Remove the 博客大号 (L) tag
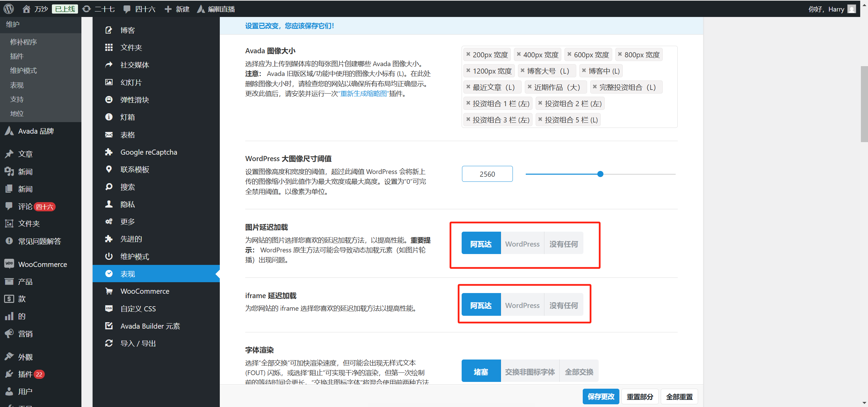Screen dimensions: 868x407 (523, 71)
